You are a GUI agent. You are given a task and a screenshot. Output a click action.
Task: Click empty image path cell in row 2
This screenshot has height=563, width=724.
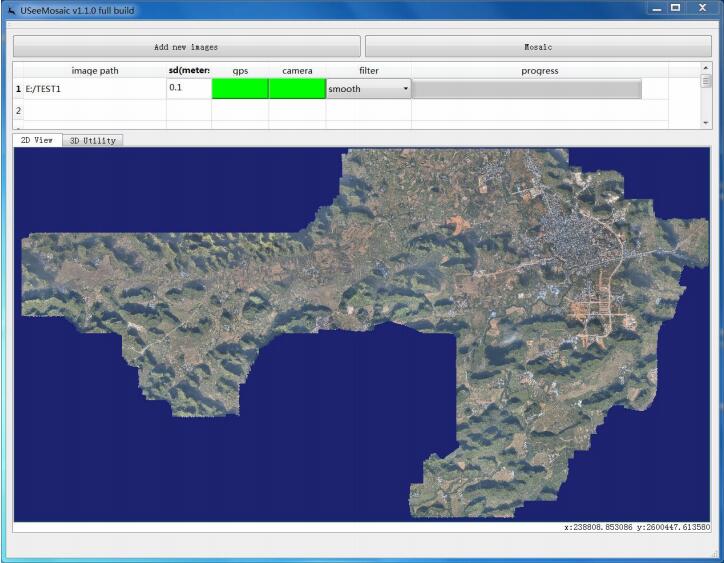coord(95,110)
